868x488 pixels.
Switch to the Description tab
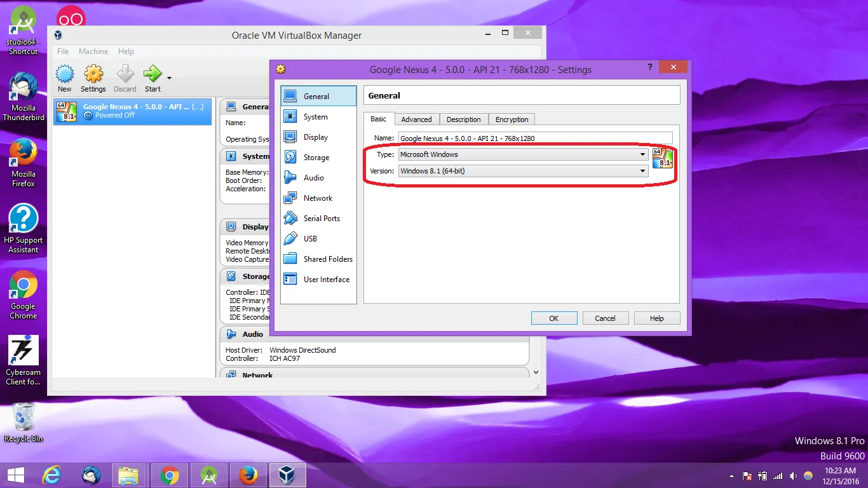point(463,119)
